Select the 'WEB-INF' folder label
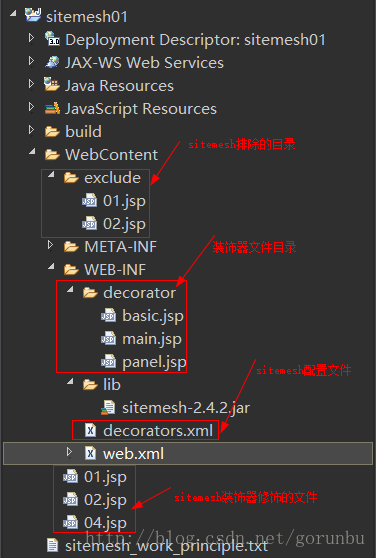376x558 pixels. pyautogui.click(x=115, y=270)
